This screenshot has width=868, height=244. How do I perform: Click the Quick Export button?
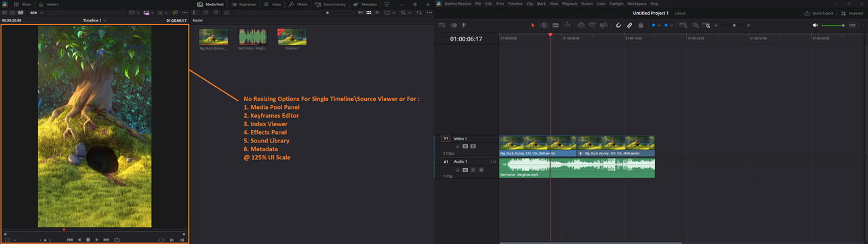(x=818, y=13)
